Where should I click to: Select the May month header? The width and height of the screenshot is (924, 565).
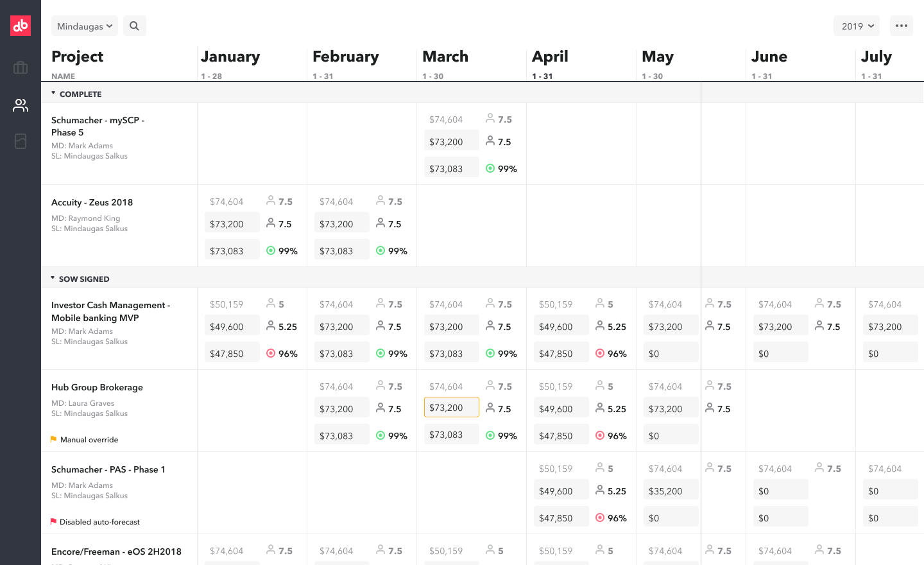click(658, 56)
